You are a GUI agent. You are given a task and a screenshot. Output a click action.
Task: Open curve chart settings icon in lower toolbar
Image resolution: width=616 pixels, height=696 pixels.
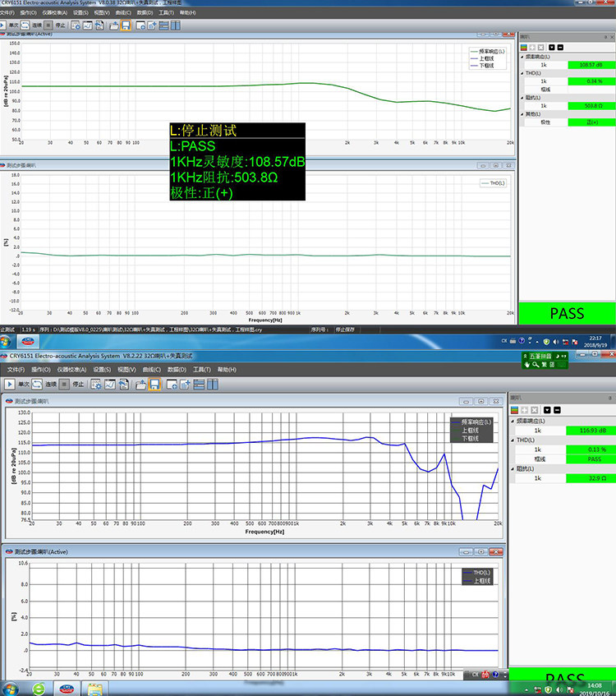109,385
